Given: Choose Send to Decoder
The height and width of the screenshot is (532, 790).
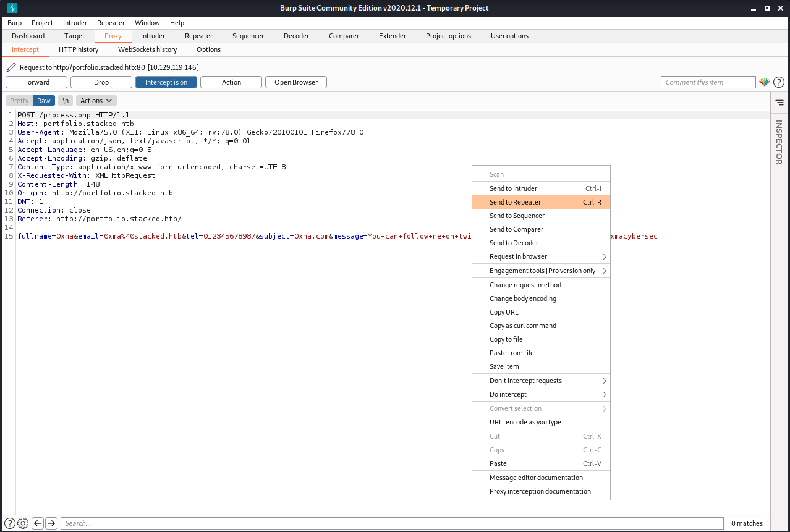Looking at the screenshot, I should [x=541, y=243].
